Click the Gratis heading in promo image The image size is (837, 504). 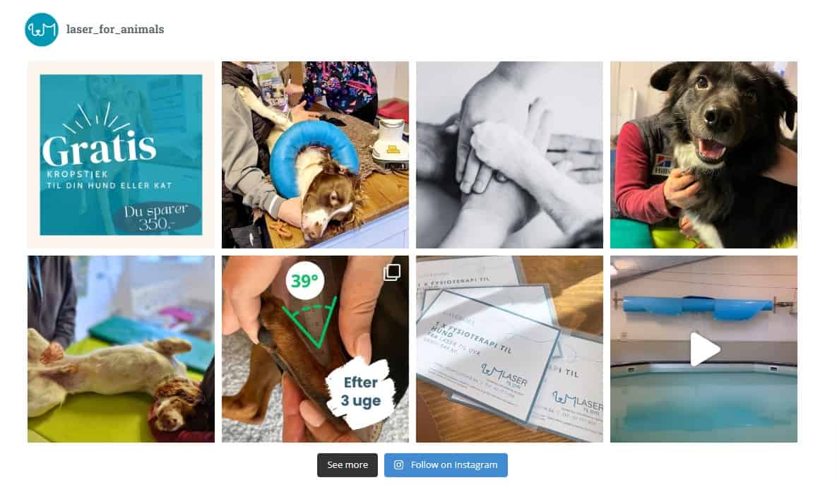pyautogui.click(x=100, y=149)
